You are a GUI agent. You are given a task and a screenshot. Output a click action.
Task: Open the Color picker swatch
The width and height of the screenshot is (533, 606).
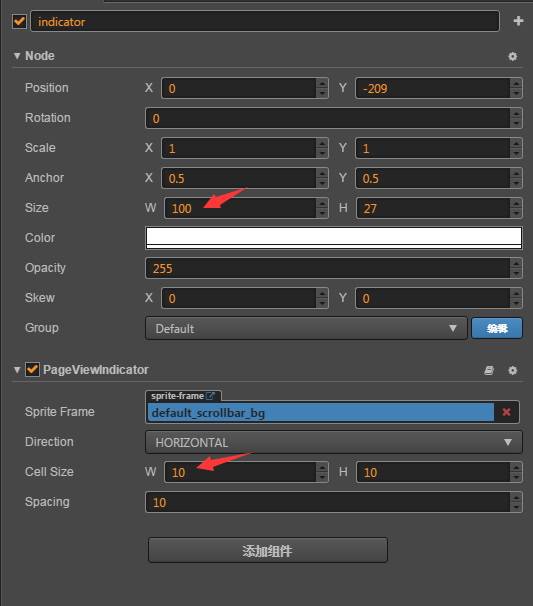click(334, 238)
